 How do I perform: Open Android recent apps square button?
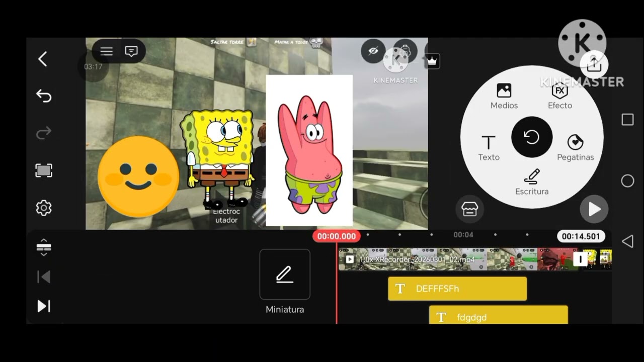pos(627,120)
